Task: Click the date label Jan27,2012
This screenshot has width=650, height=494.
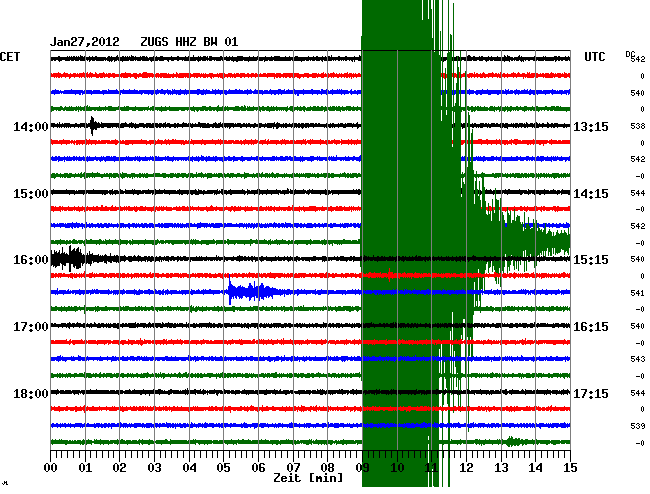Action: tap(85, 42)
